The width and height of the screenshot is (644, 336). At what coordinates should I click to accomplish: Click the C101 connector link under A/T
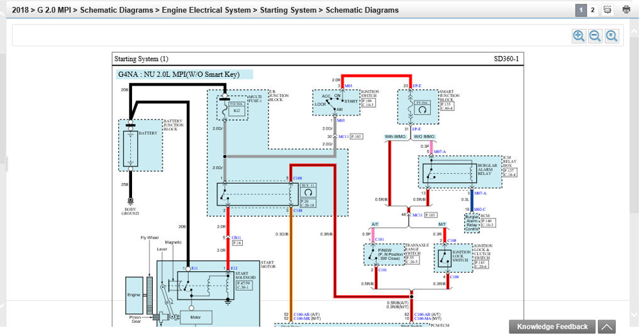tap(379, 240)
